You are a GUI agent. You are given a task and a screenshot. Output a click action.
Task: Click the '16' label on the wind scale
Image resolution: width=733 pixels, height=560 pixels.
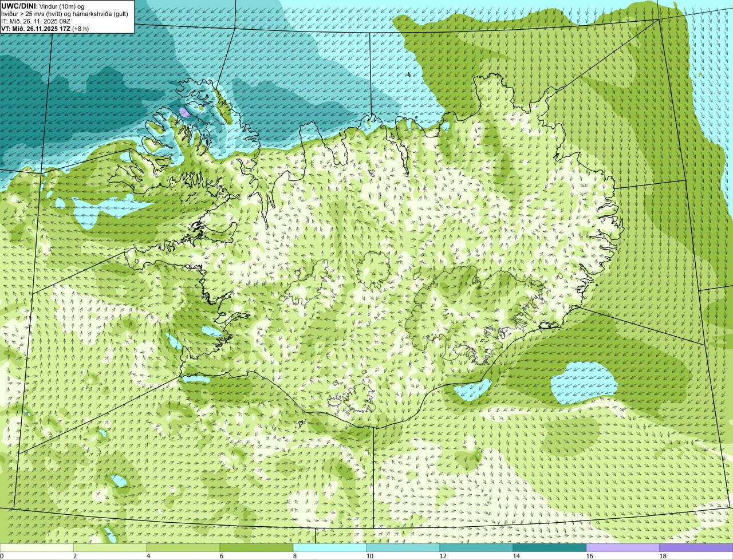click(590, 556)
